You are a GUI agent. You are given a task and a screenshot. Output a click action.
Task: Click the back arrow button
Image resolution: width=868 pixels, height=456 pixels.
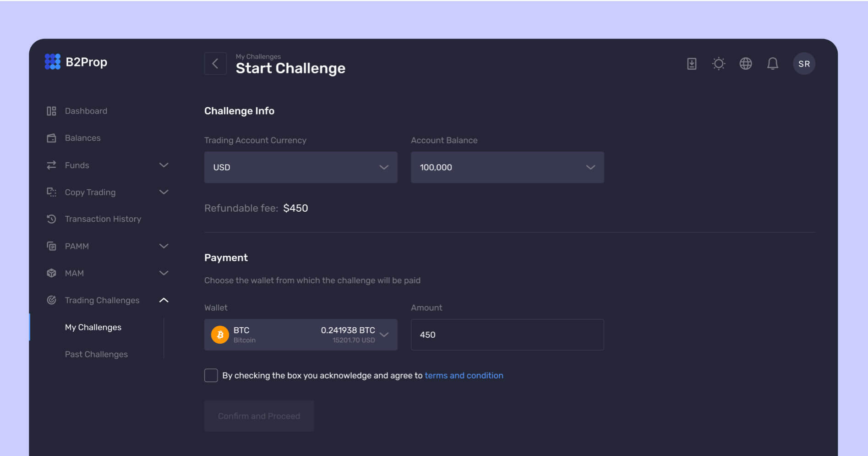point(215,64)
